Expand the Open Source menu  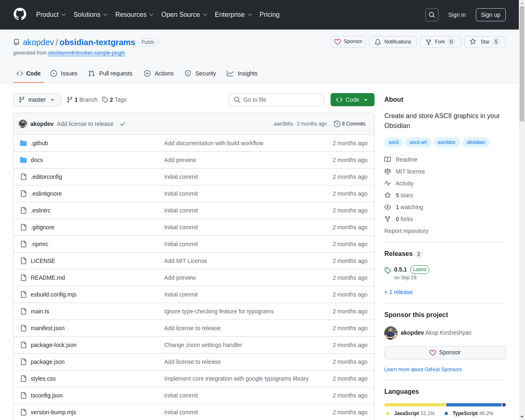point(185,15)
